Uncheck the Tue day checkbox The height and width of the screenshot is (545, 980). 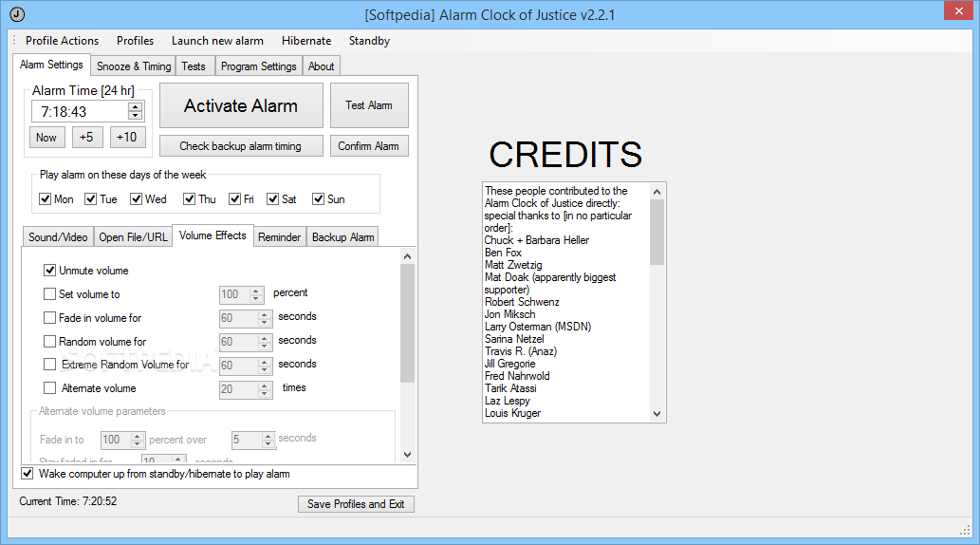tap(91, 199)
